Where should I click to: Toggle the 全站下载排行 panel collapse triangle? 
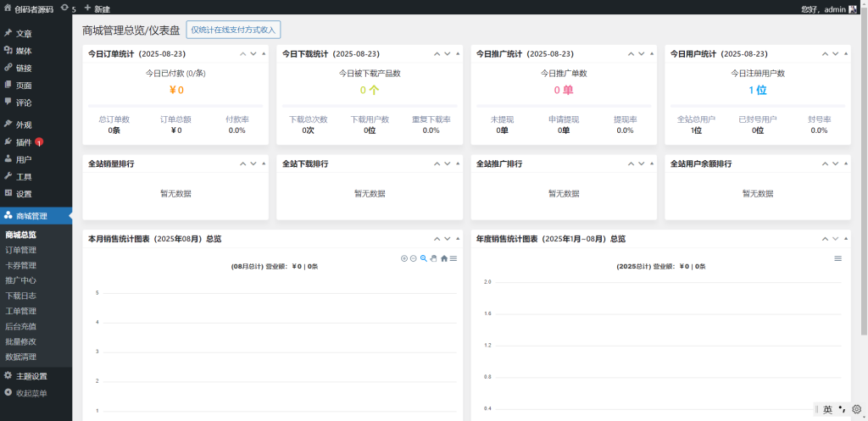point(458,163)
